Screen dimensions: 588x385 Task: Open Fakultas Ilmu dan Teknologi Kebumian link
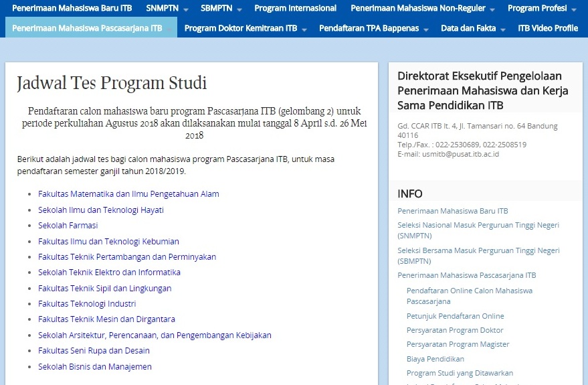(109, 241)
